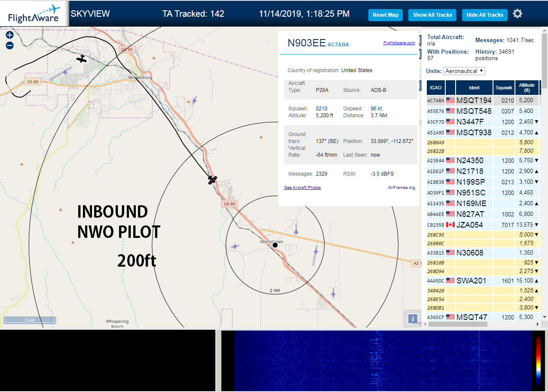The height and width of the screenshot is (392, 548).
Task: Zoom in on the map
Action: [10, 35]
